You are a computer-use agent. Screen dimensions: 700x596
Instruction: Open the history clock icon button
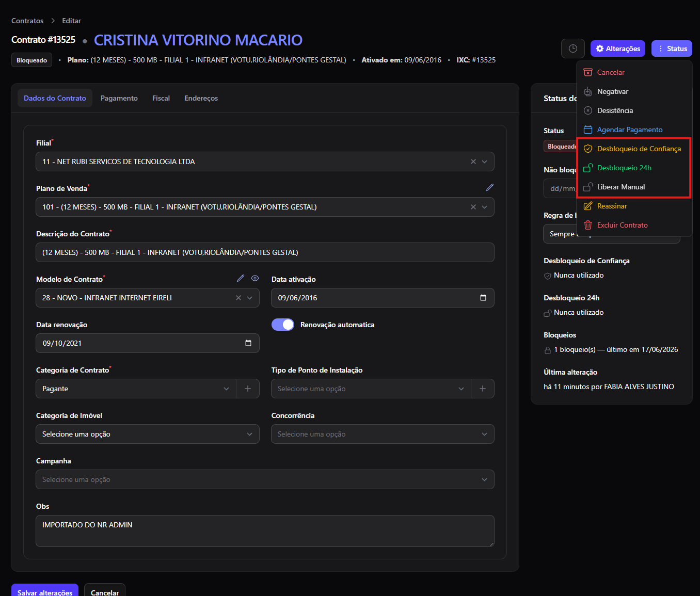pos(572,49)
